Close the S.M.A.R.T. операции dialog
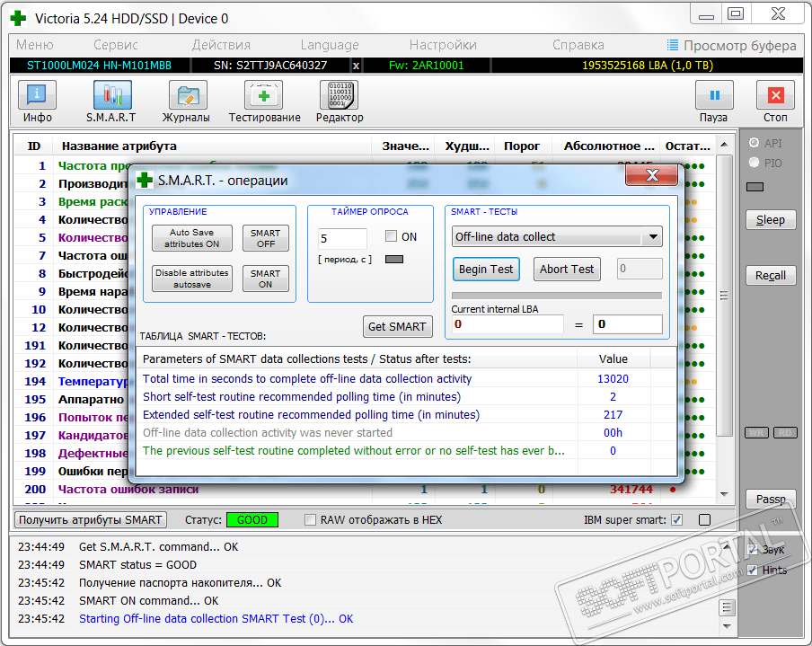 [651, 175]
